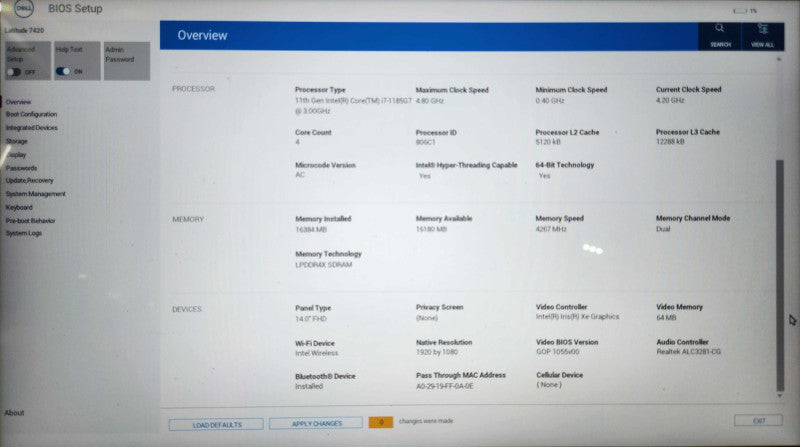Click Memory Technology LPDDR4X SDRAM
Image resolution: width=800 pixels, height=447 pixels.
[323, 265]
